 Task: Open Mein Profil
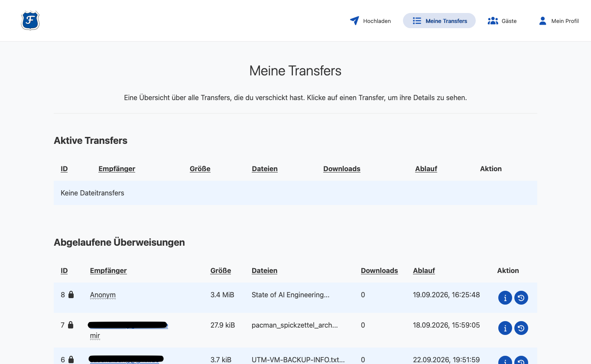559,21
